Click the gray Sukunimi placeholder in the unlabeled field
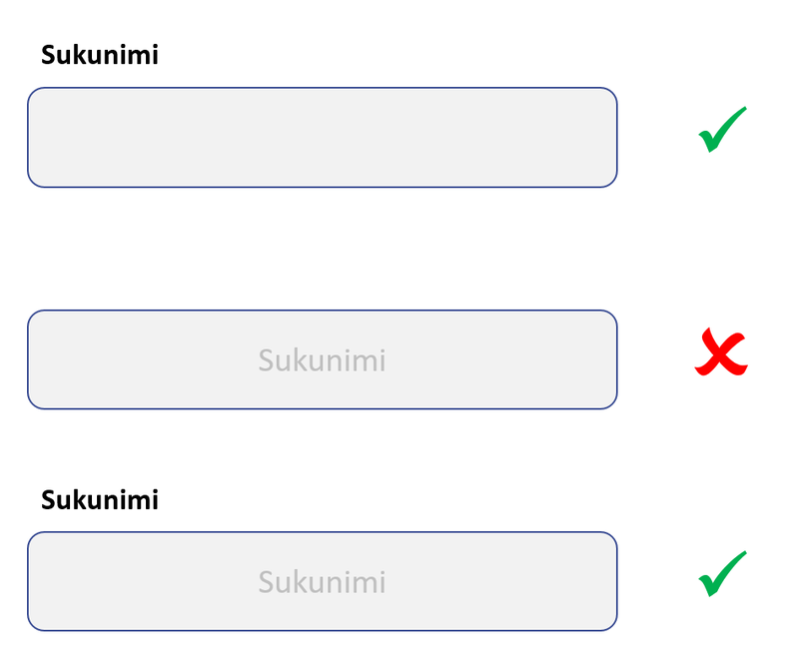Viewport: 789px width, 672px height. (x=322, y=359)
